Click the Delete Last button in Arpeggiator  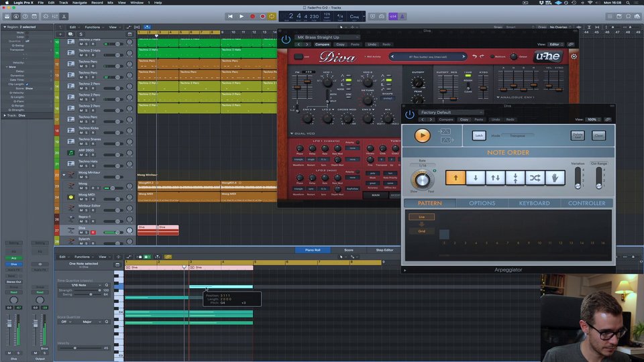(578, 135)
